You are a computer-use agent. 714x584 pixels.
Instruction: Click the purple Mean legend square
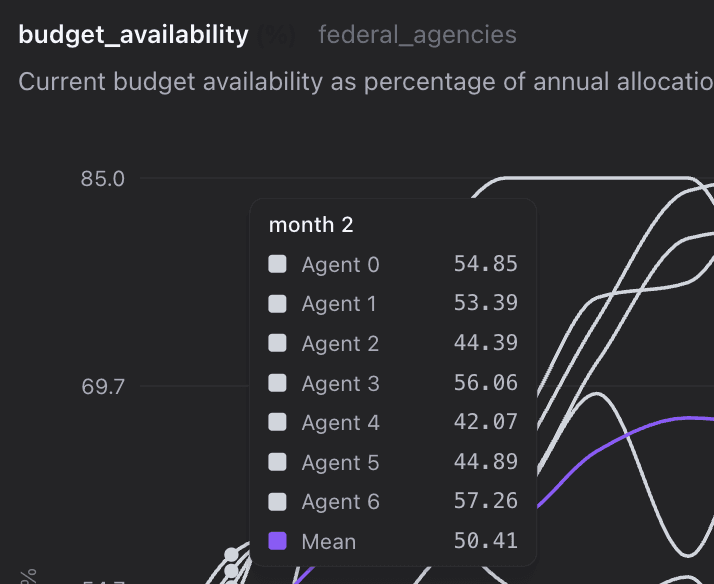coord(278,541)
